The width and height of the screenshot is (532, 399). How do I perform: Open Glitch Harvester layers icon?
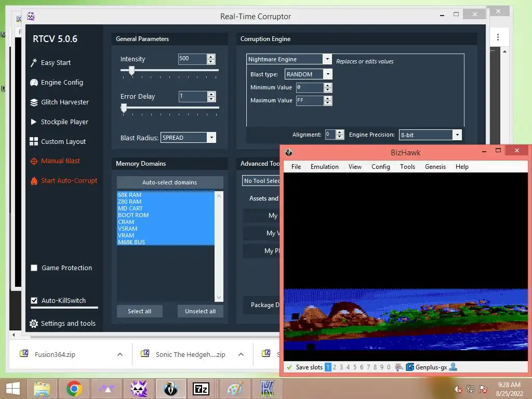[34, 102]
